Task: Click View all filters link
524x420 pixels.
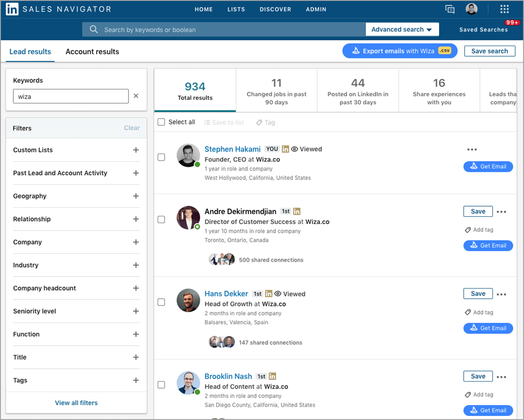Action: click(x=76, y=403)
